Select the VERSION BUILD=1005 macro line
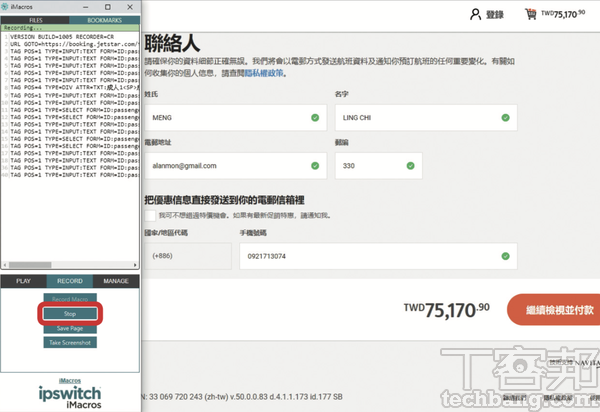This screenshot has width=600, height=412. (x=62, y=37)
